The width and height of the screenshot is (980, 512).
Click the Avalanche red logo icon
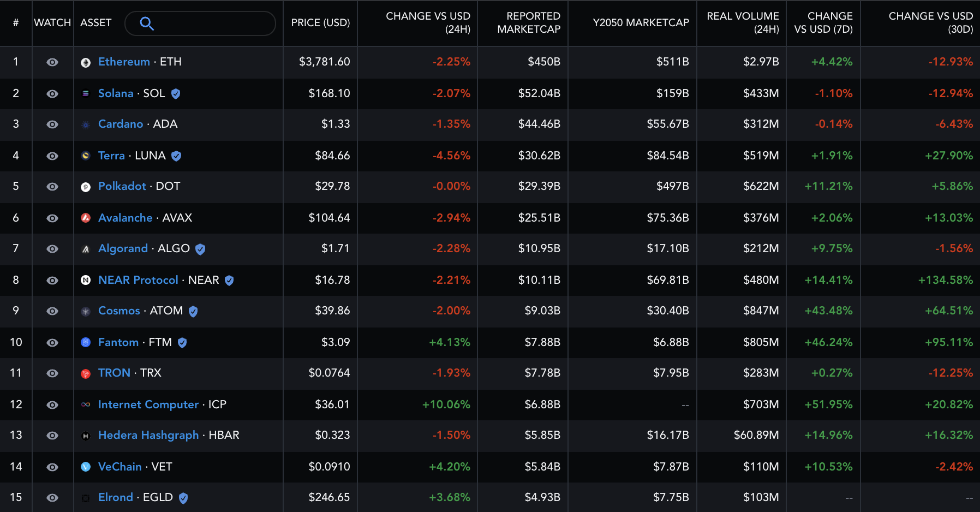tap(86, 218)
